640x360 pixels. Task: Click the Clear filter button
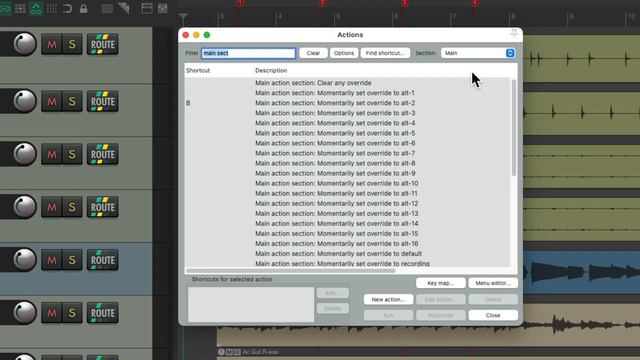click(313, 53)
